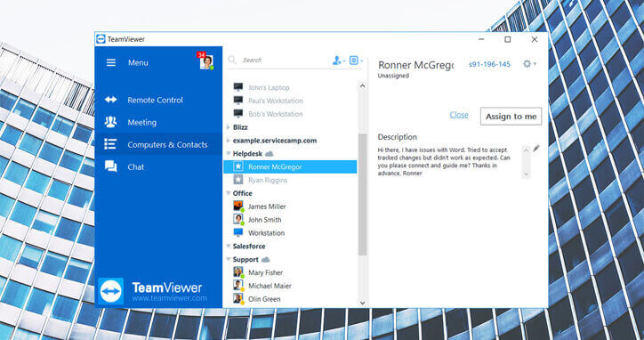The width and height of the screenshot is (644, 340).
Task: Click the Close link
Action: (x=459, y=115)
